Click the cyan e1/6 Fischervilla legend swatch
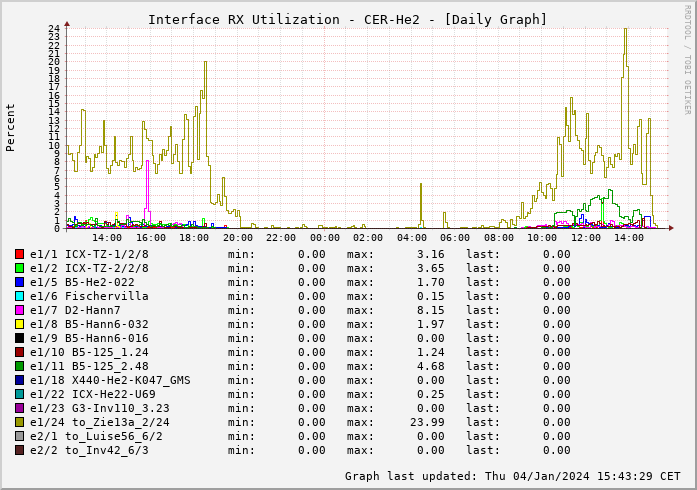The image size is (697, 490). (x=20, y=296)
